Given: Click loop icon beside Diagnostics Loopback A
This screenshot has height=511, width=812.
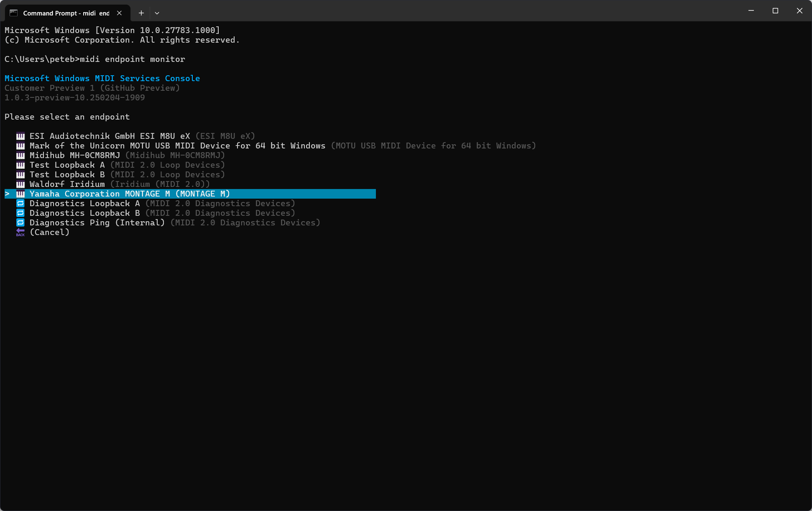Looking at the screenshot, I should (x=20, y=203).
